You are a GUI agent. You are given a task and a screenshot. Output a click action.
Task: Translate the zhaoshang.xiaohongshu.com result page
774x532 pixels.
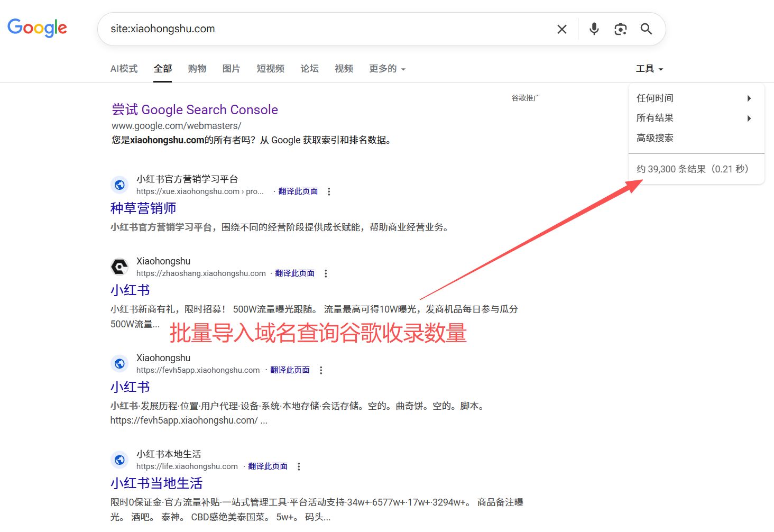(x=295, y=273)
